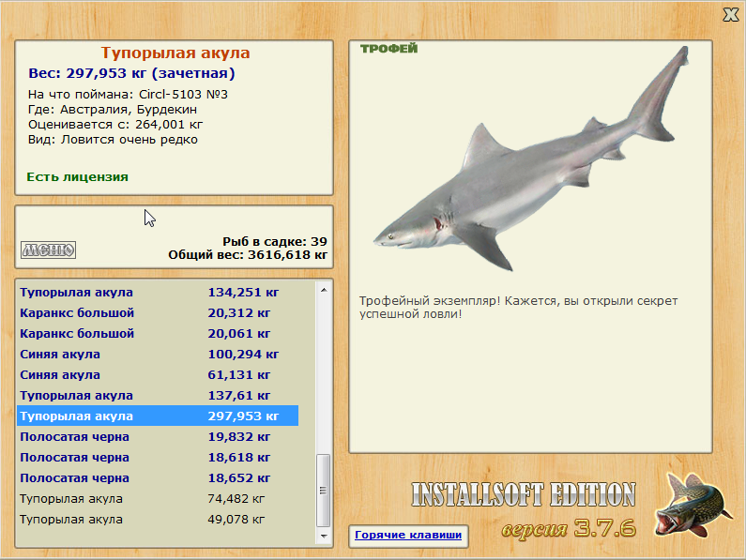Select Полосатая черна 18,618 кг row
The image size is (746, 560).
158,457
